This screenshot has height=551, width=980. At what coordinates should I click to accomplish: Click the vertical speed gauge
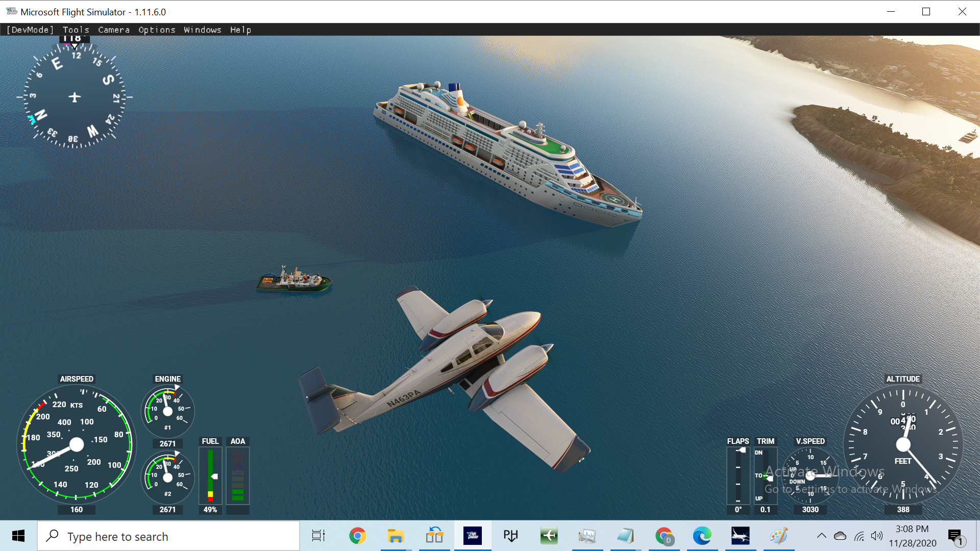click(x=810, y=475)
